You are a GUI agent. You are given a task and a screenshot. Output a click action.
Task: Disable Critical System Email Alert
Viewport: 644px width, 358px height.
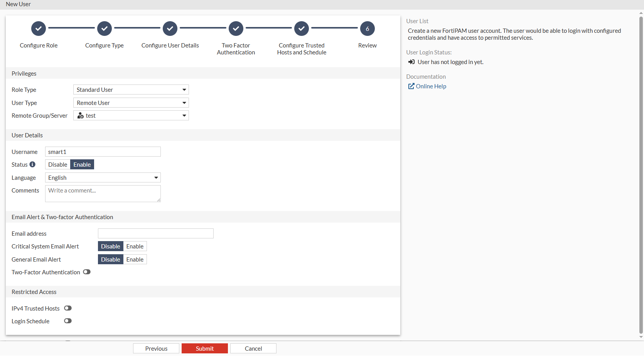coord(111,247)
